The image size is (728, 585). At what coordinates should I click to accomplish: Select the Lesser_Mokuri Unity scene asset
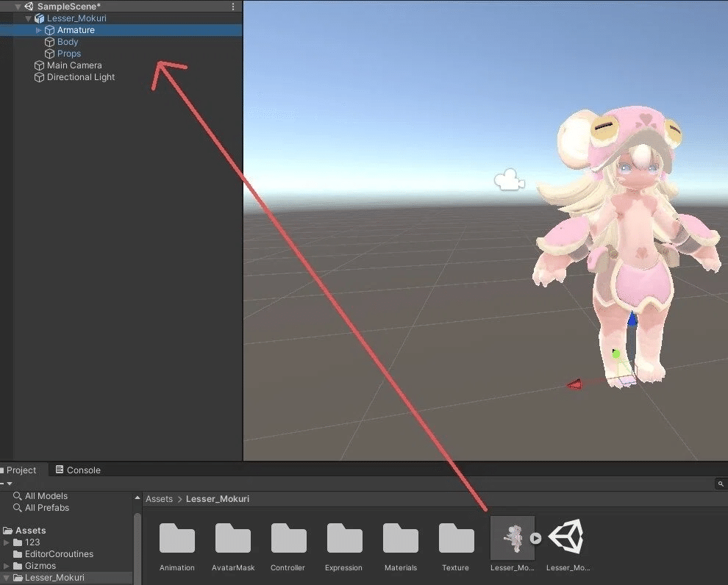[x=568, y=537]
